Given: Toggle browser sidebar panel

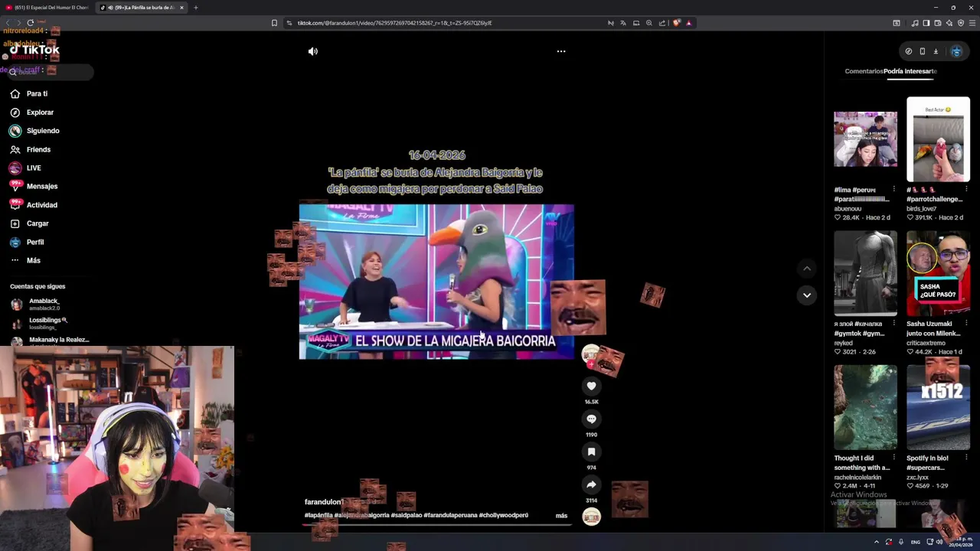Looking at the screenshot, I should tap(926, 23).
